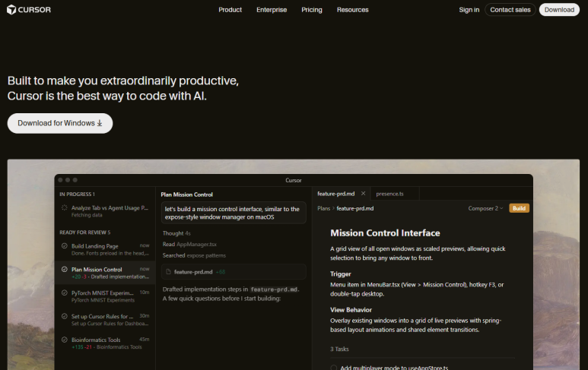The height and width of the screenshot is (370, 588).
Task: Click Download for Windows button
Action: (x=60, y=123)
